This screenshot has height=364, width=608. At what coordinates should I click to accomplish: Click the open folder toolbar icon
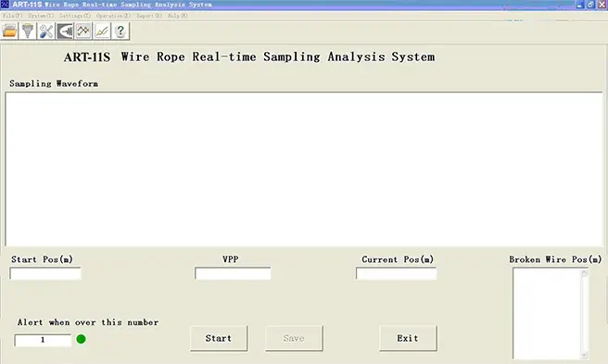[9, 31]
